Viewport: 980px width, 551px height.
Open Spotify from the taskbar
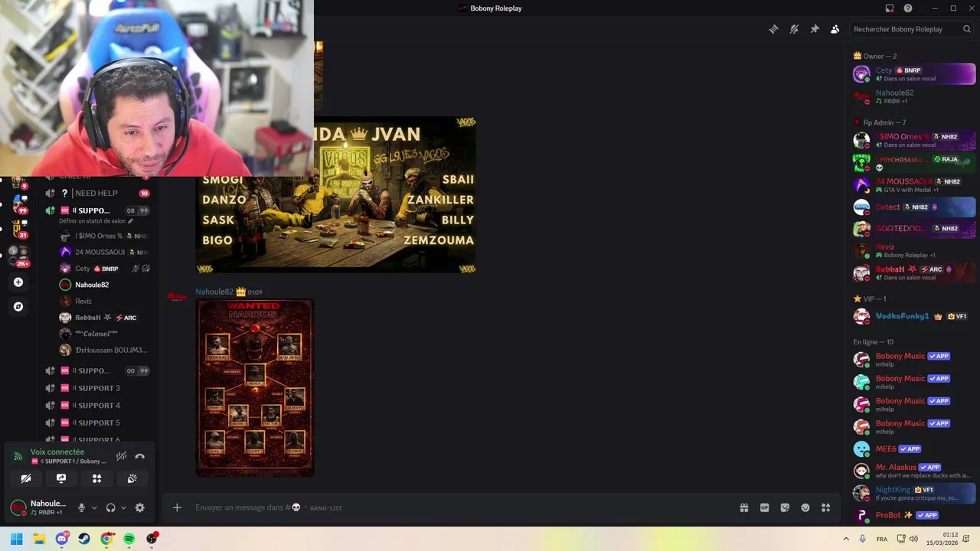coord(129,539)
